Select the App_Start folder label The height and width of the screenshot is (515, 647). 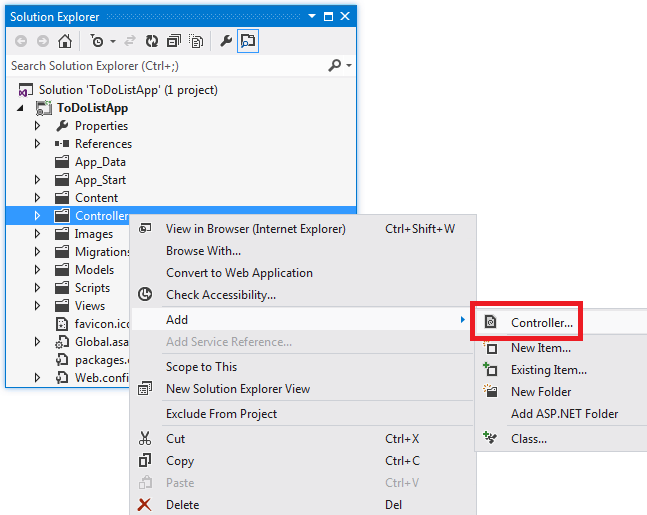tap(100, 180)
